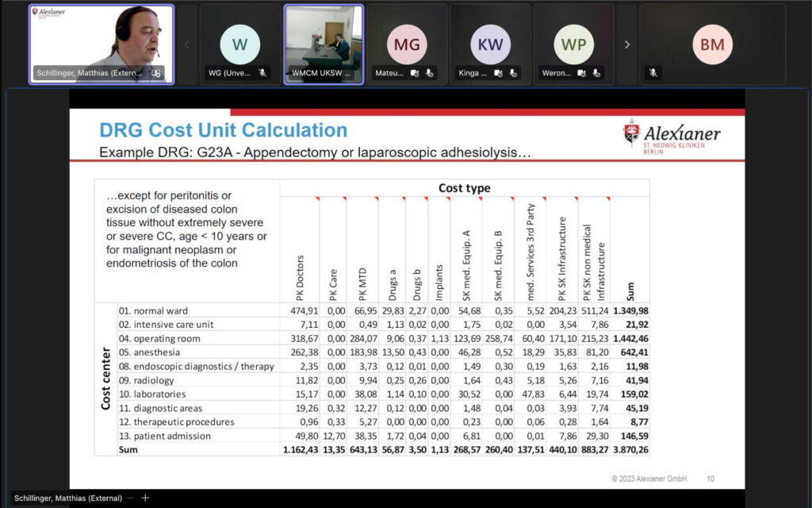Click the laboratories sum '159,02'

(634, 394)
